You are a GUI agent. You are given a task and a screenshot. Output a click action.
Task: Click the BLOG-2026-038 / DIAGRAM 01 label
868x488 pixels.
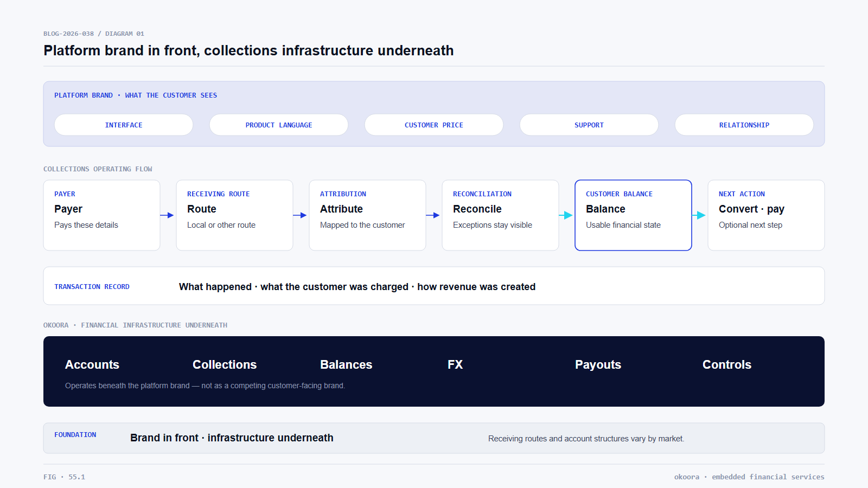tap(94, 33)
